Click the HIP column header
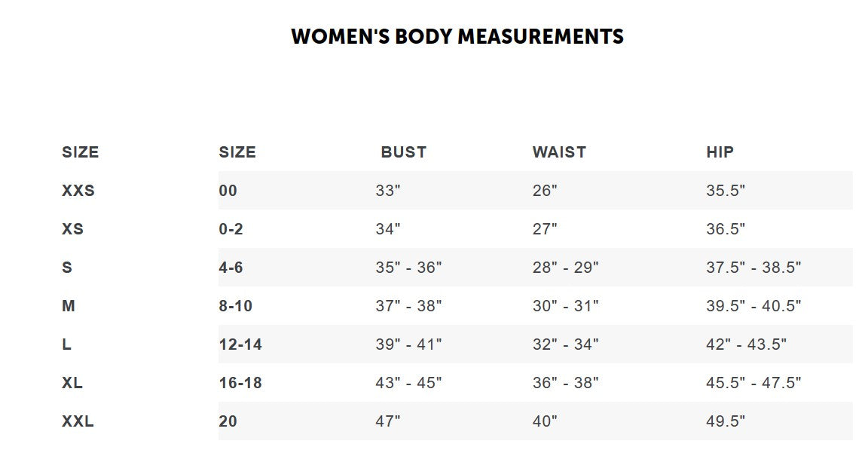Viewport: 868px width, 450px height. [720, 152]
